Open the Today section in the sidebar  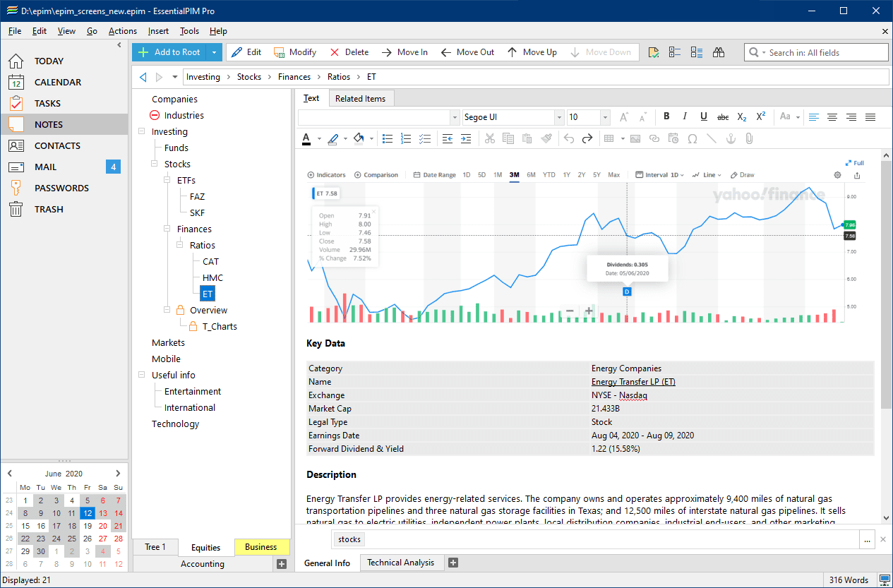coord(49,61)
